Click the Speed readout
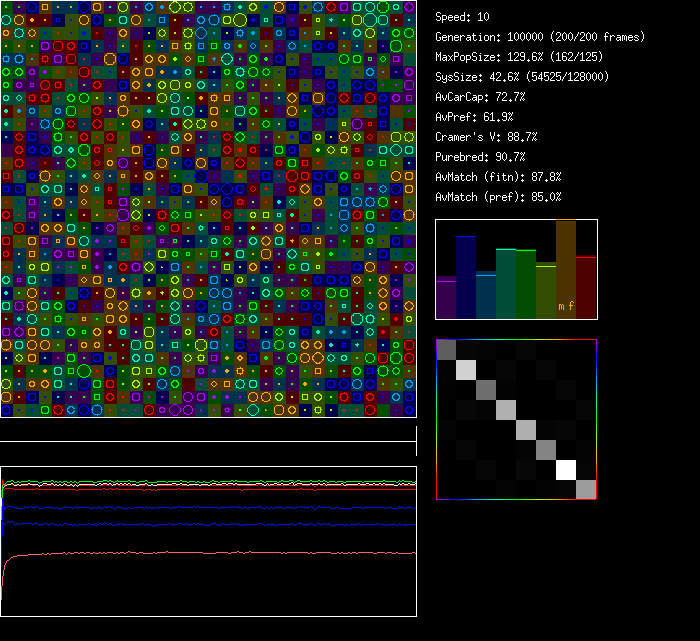Screen dimensions: 700x641 point(462,17)
